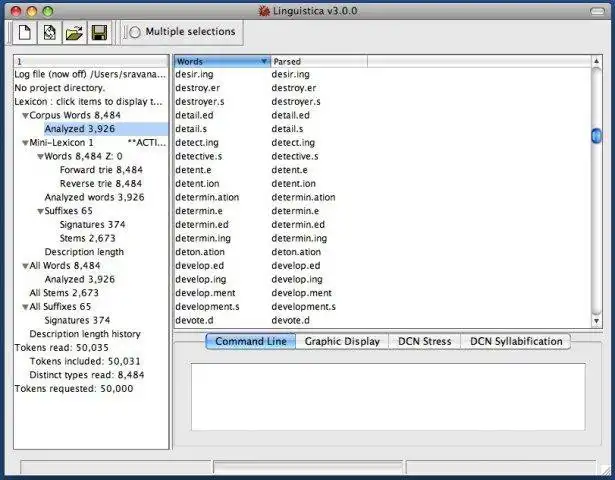Select Reverse trie 8,484 in tree
The width and height of the screenshot is (615, 480).
pos(101,184)
